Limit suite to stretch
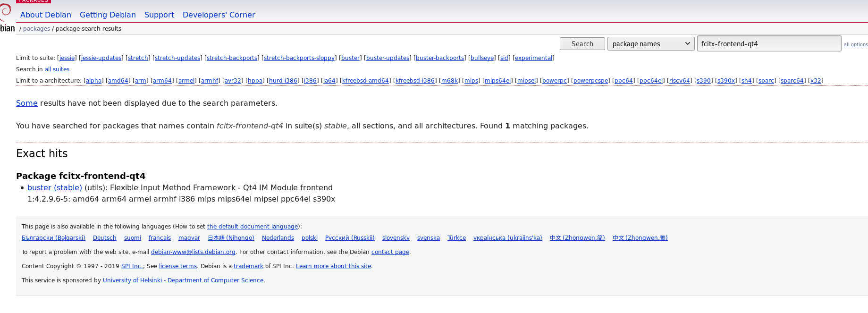 (x=138, y=58)
